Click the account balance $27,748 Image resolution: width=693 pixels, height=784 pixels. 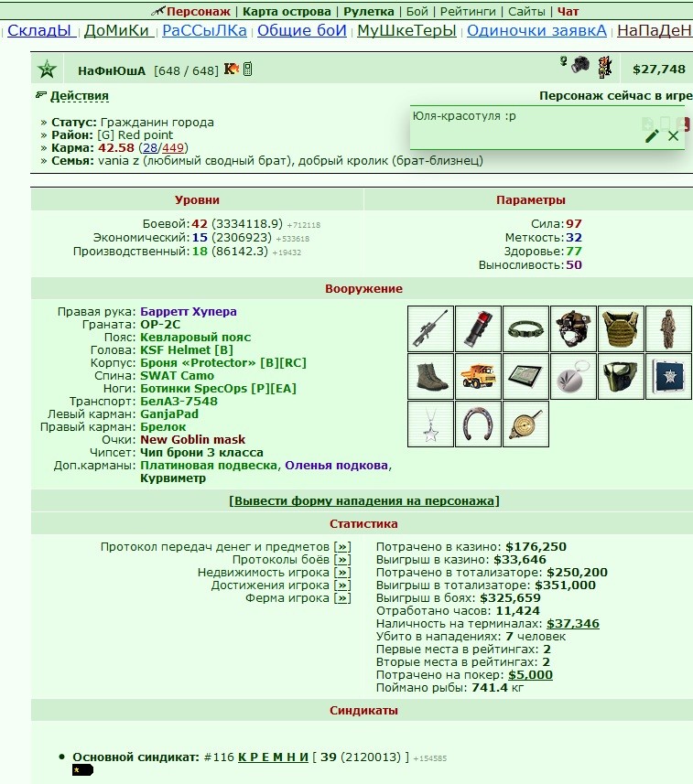(x=659, y=69)
